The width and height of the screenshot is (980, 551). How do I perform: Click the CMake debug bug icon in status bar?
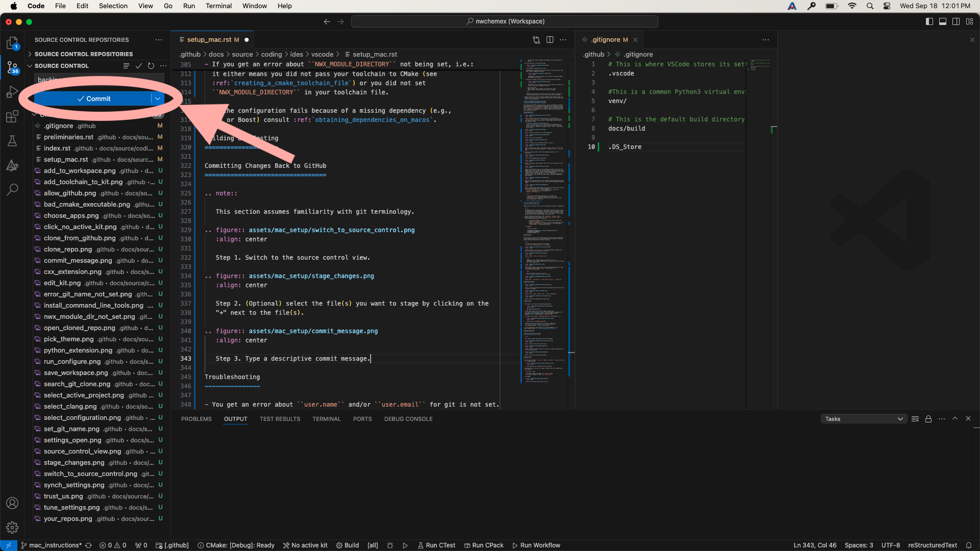[390, 545]
